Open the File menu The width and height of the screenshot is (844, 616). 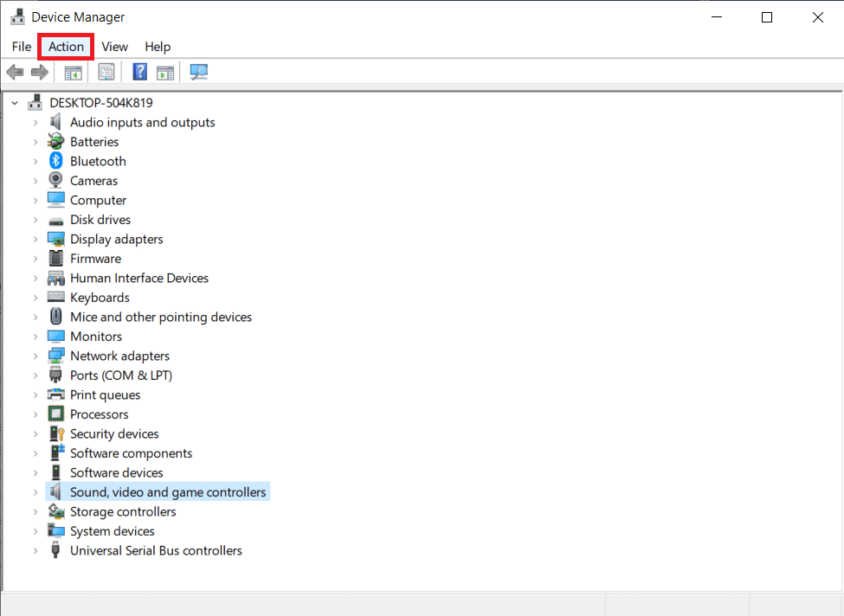22,47
